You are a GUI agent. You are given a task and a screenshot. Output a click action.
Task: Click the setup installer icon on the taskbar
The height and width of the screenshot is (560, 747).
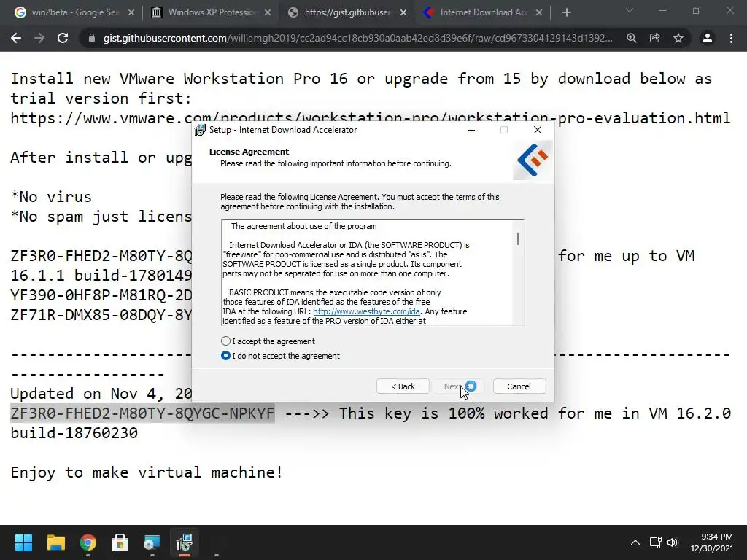185,542
